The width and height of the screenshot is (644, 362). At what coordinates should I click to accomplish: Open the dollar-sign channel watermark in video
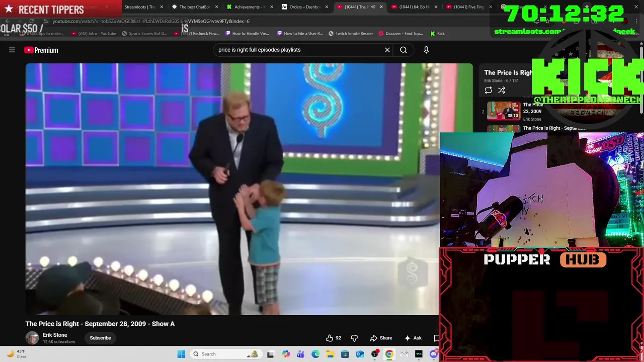pyautogui.click(x=412, y=273)
